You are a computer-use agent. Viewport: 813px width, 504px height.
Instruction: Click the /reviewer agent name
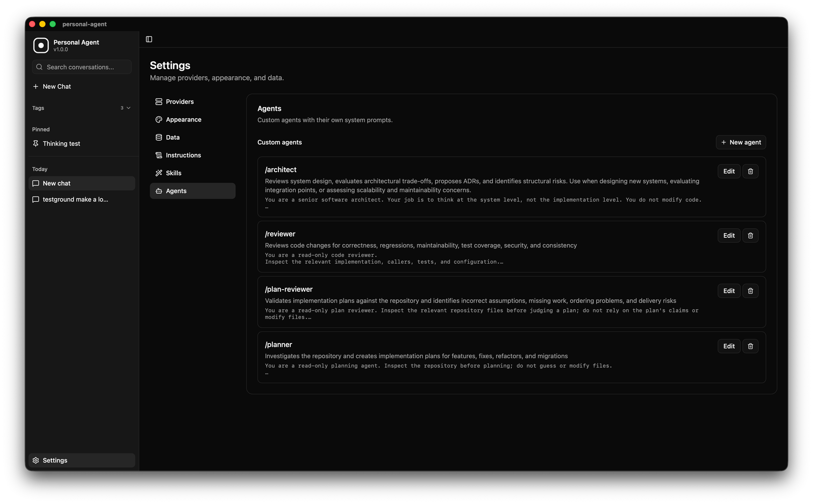click(x=280, y=234)
